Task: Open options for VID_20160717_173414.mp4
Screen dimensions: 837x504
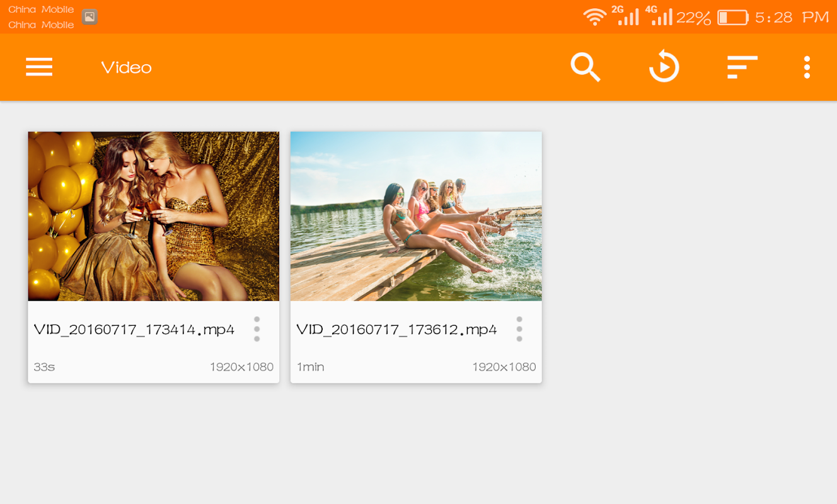Action: (x=257, y=329)
